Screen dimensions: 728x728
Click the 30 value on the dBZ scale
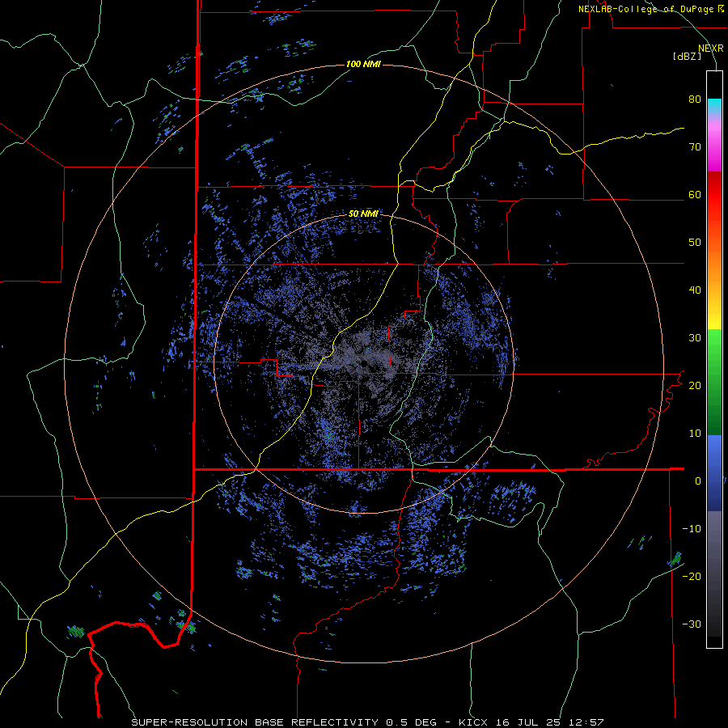pos(695,338)
